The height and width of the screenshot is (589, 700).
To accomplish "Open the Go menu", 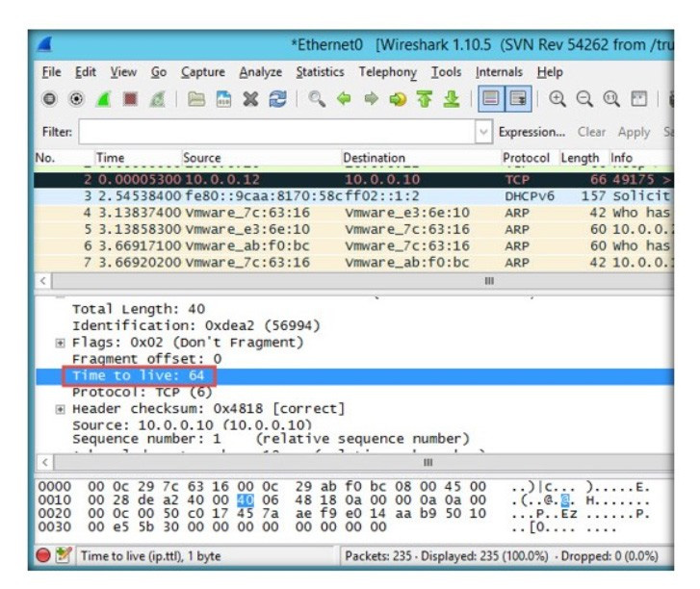I will pyautogui.click(x=159, y=72).
